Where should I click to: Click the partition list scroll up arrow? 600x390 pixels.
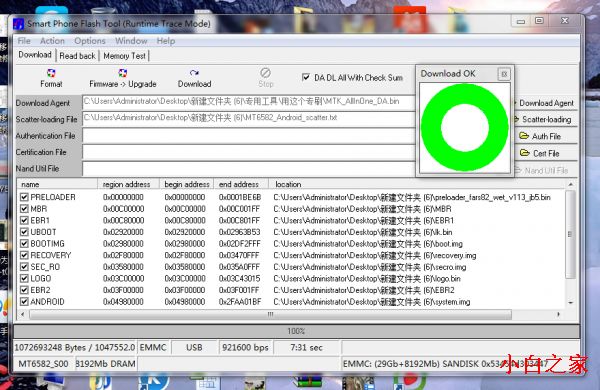(570, 184)
